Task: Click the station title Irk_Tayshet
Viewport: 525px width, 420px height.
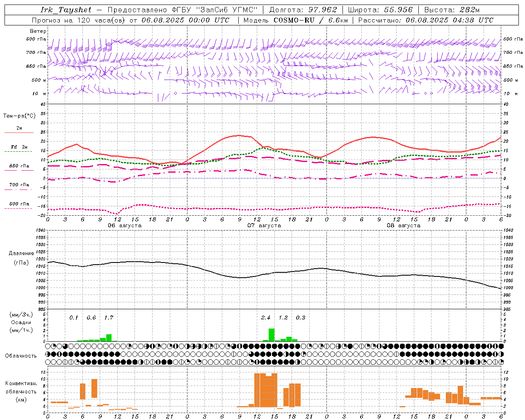Action: point(66,10)
